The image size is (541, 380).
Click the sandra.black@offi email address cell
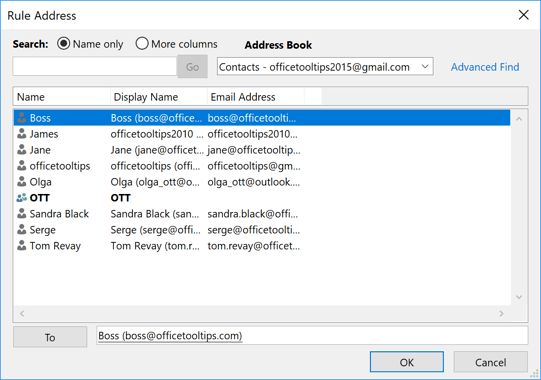click(x=252, y=214)
